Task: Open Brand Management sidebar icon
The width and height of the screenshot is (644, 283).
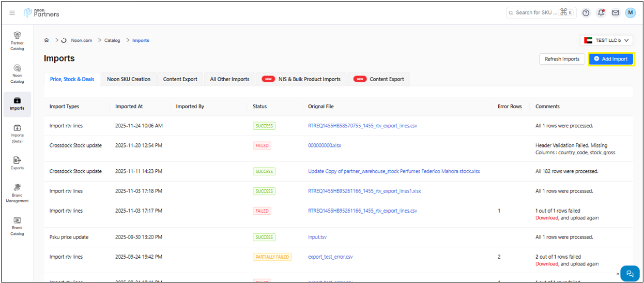Action: coord(17,193)
